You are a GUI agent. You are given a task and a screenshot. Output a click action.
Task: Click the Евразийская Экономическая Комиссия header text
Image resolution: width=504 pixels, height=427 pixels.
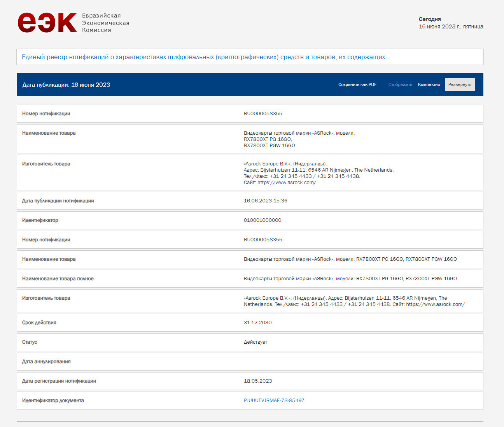pyautogui.click(x=105, y=23)
